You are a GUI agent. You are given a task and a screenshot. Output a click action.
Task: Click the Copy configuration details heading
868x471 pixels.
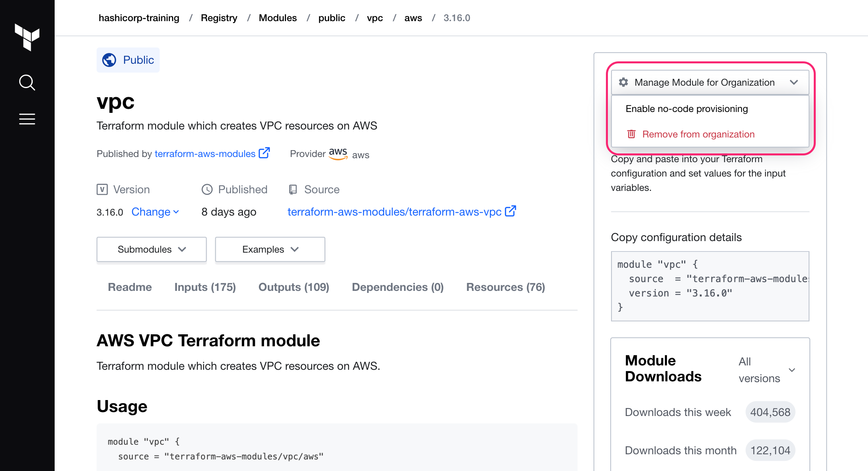point(676,237)
